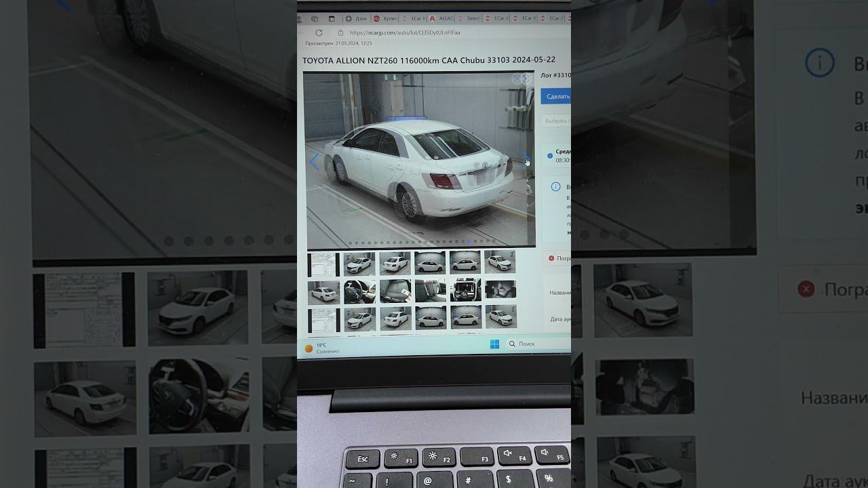This screenshot has width=868, height=488.
Task: Click the blue Сделать button
Action: click(x=557, y=97)
